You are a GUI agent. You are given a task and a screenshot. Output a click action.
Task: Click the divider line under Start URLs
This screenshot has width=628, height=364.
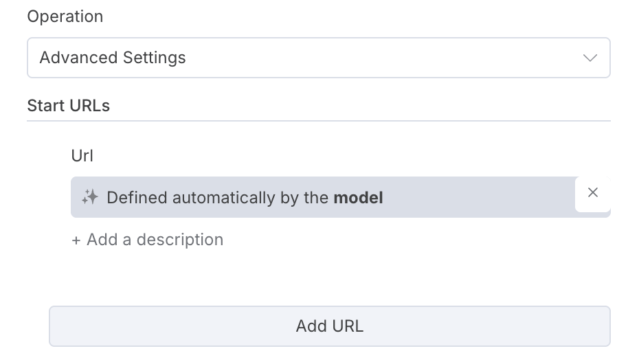(318, 122)
